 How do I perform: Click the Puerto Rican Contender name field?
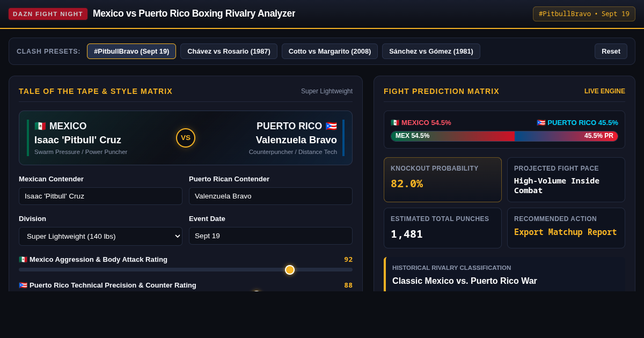[x=270, y=196]
